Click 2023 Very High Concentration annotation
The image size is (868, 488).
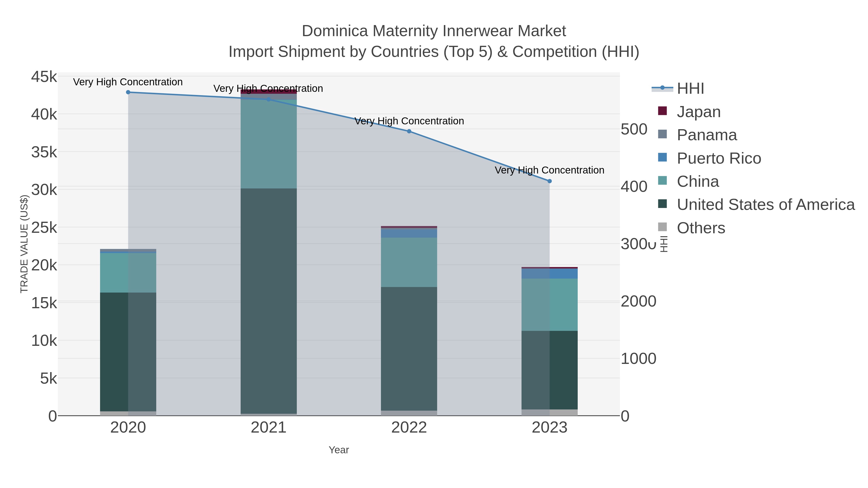coord(549,170)
